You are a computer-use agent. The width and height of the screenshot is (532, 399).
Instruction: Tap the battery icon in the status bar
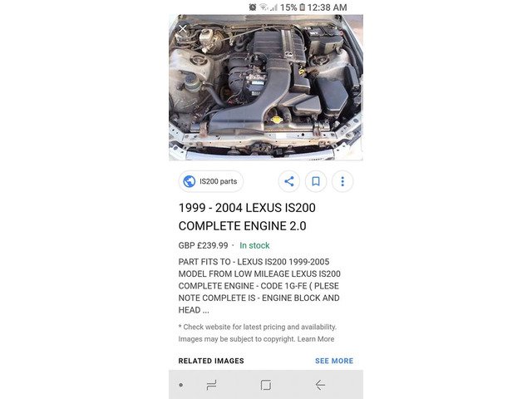[x=302, y=7]
